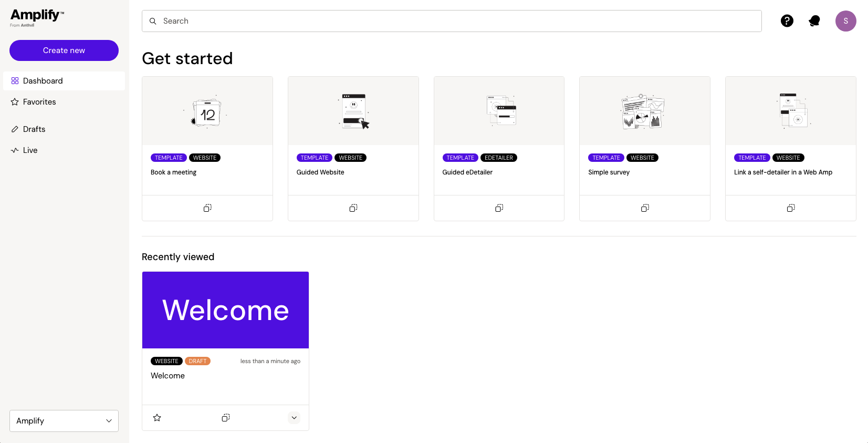Open Drafts in the sidebar
This screenshot has height=443, width=868.
click(34, 129)
